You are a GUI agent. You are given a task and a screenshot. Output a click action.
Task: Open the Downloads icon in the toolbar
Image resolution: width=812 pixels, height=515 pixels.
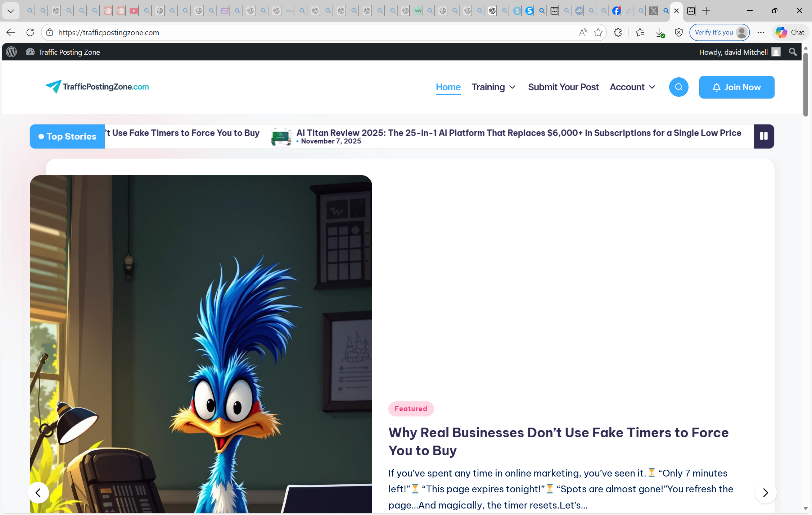(660, 32)
